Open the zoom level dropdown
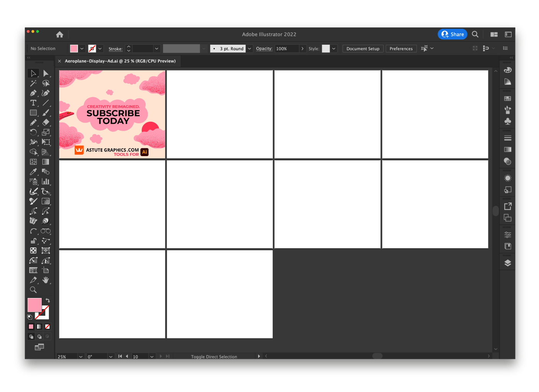 tap(81, 357)
